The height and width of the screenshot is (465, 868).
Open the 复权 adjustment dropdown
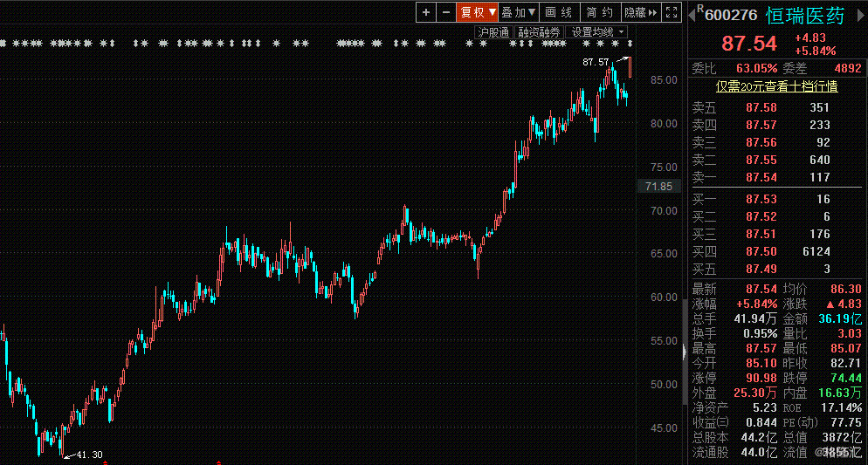[x=478, y=12]
